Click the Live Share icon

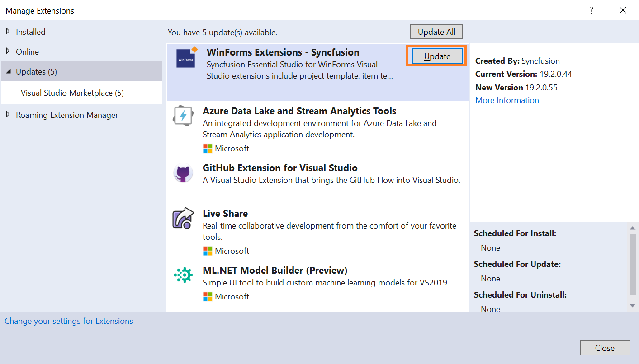(x=183, y=219)
